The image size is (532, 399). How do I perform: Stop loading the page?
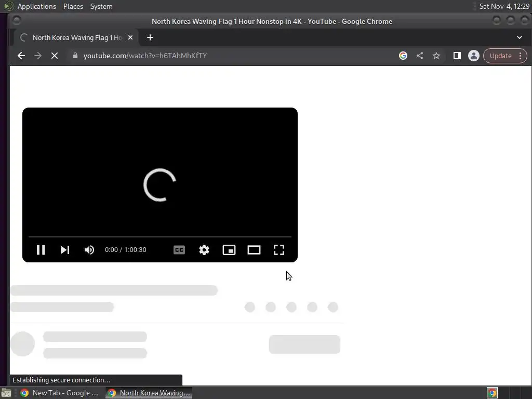[x=54, y=56]
